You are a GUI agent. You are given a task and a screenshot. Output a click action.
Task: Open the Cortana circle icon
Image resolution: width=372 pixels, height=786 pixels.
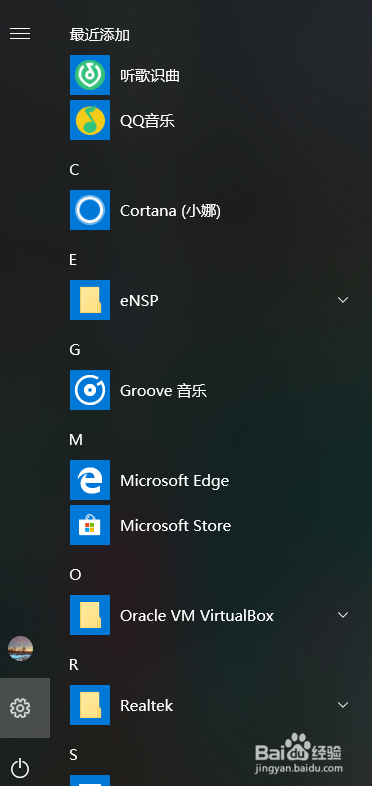(x=90, y=210)
